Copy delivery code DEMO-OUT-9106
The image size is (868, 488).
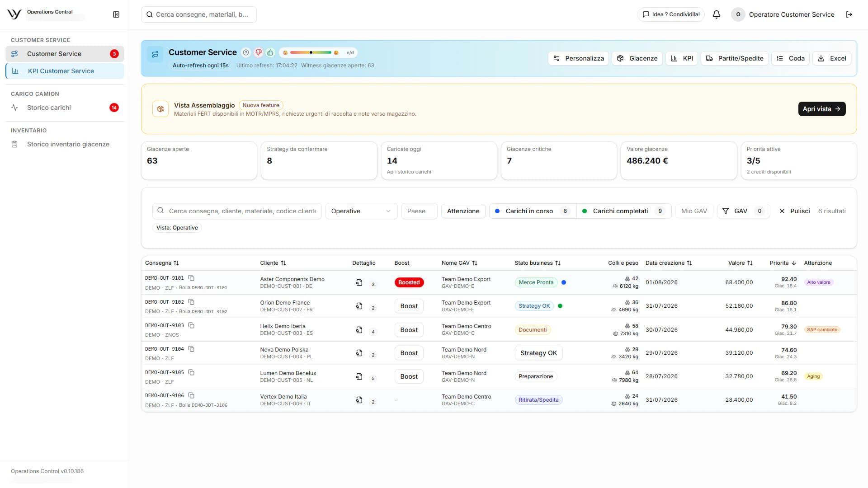pos(191,395)
